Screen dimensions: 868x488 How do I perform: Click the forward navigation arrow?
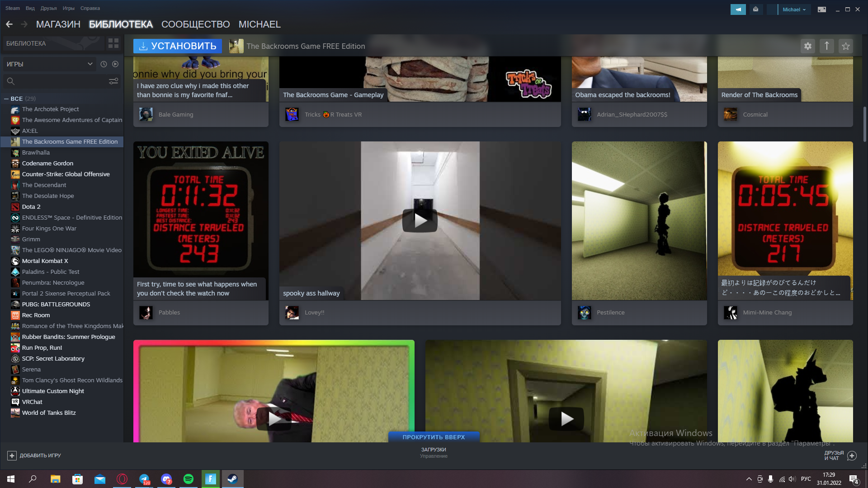pos(24,24)
